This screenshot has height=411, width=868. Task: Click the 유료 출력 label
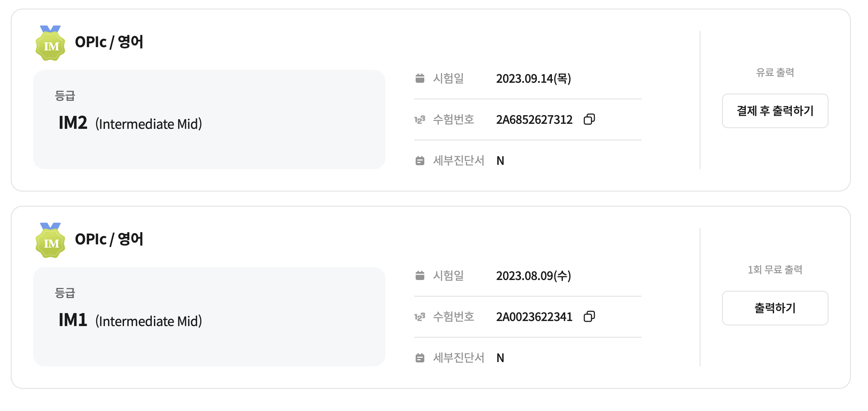pos(775,72)
